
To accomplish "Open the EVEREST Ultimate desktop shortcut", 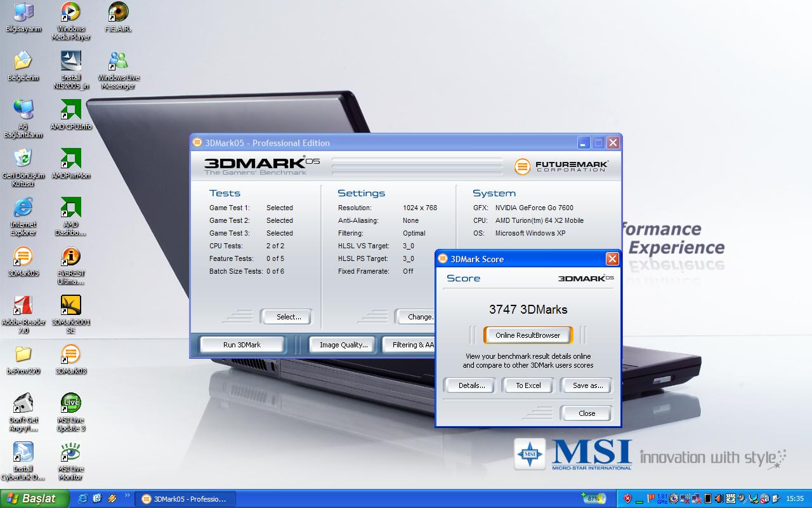I will pyautogui.click(x=70, y=265).
